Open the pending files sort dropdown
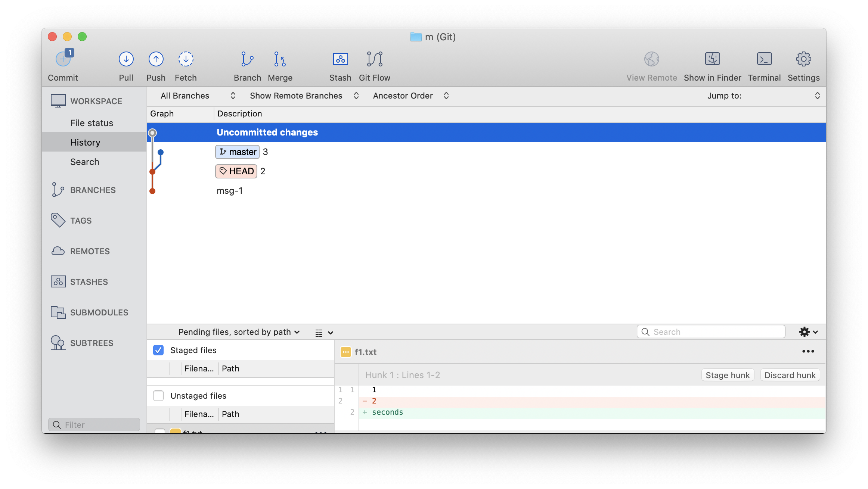Image resolution: width=868 pixels, height=489 pixels. coord(239,332)
